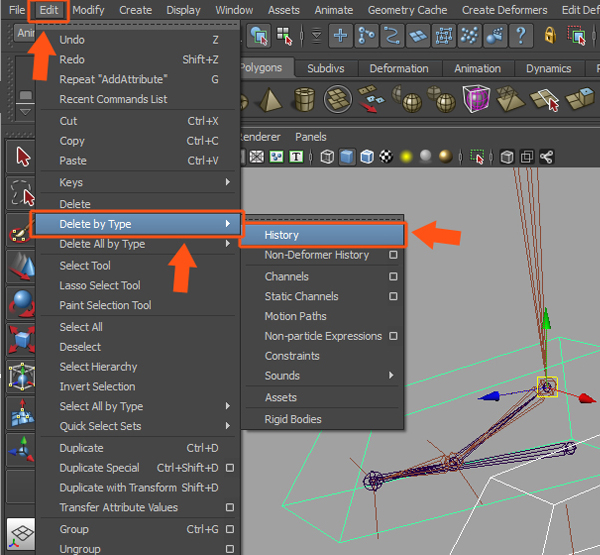Click Recent Commands List entry
Screen dimensions: 600x555
(138, 99)
